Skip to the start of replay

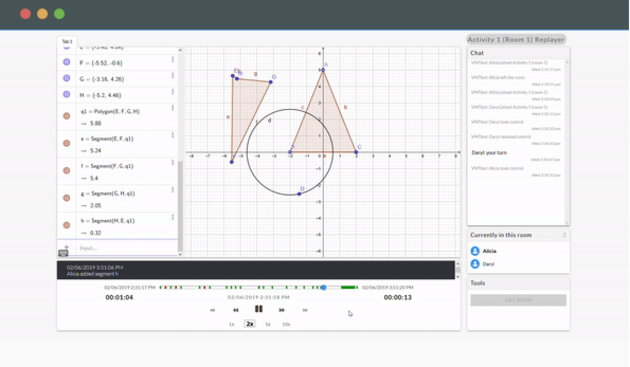213,310
